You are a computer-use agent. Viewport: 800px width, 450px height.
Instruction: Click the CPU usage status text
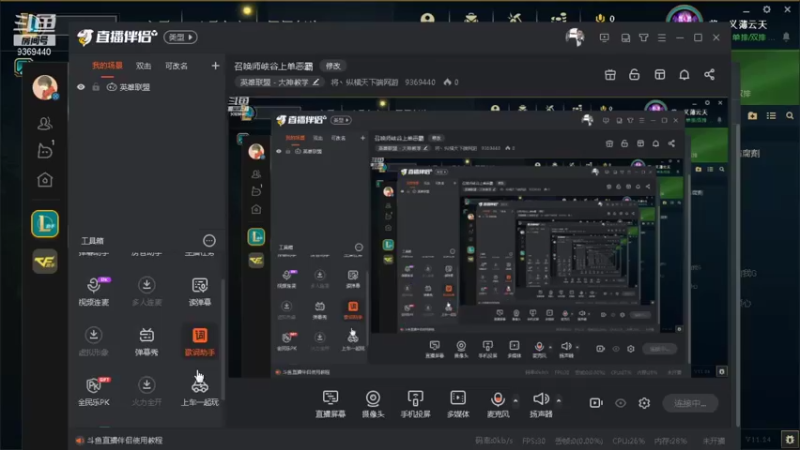[x=629, y=440]
